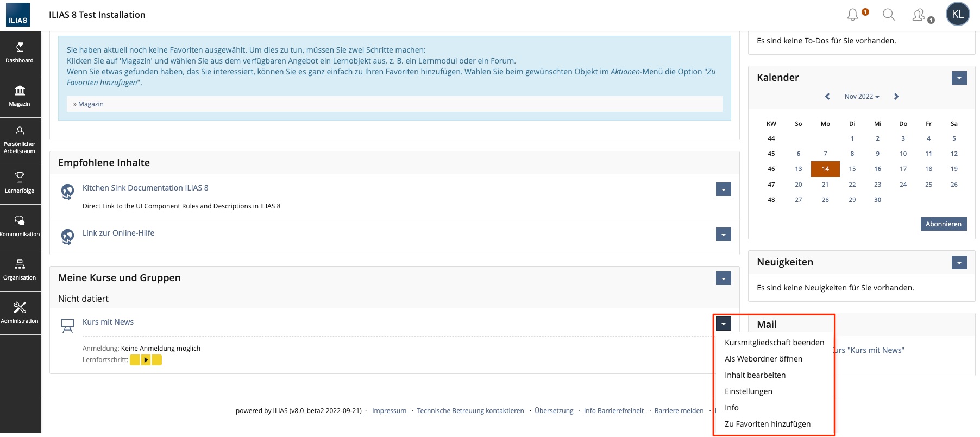Click the Abonnieren button
This screenshot has height=437, width=980.
click(943, 224)
